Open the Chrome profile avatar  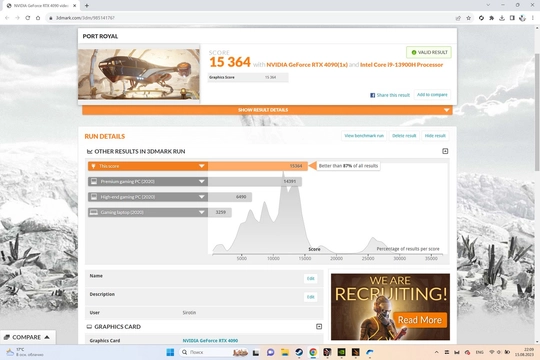(522, 18)
